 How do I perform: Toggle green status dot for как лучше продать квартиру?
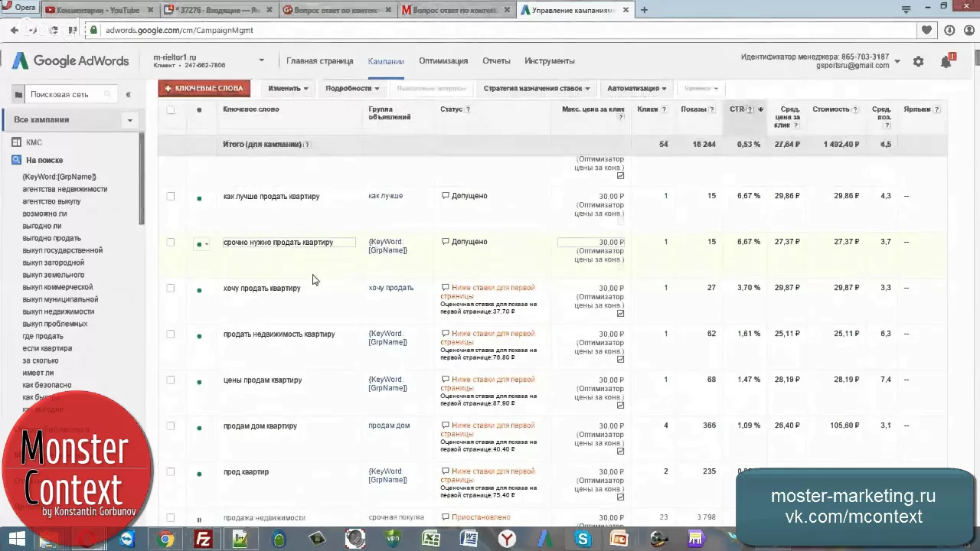(199, 198)
